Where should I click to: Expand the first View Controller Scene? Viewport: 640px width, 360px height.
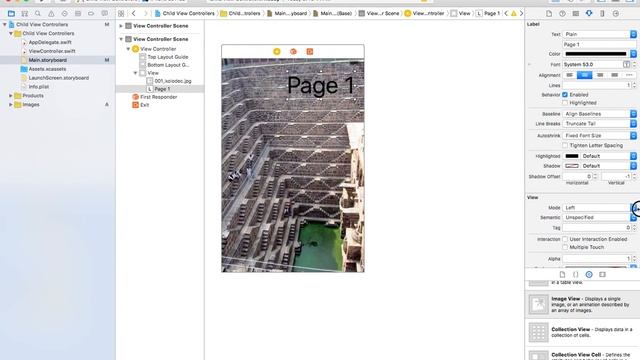(121, 26)
